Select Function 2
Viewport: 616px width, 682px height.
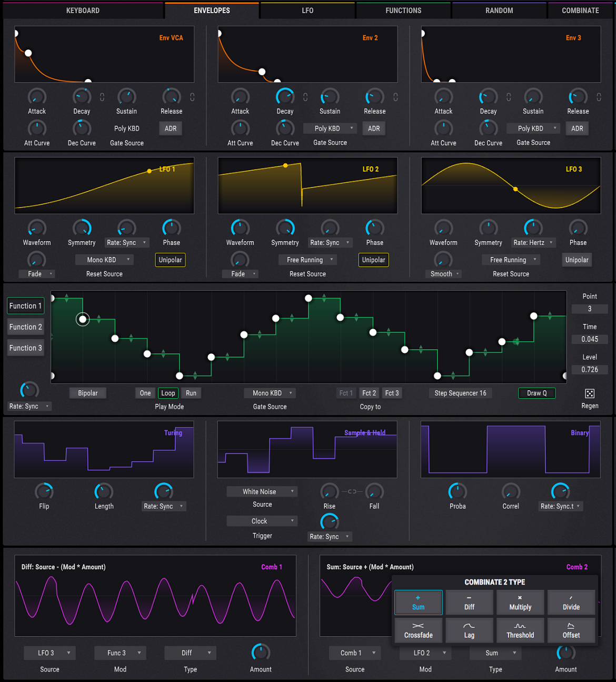(x=25, y=327)
